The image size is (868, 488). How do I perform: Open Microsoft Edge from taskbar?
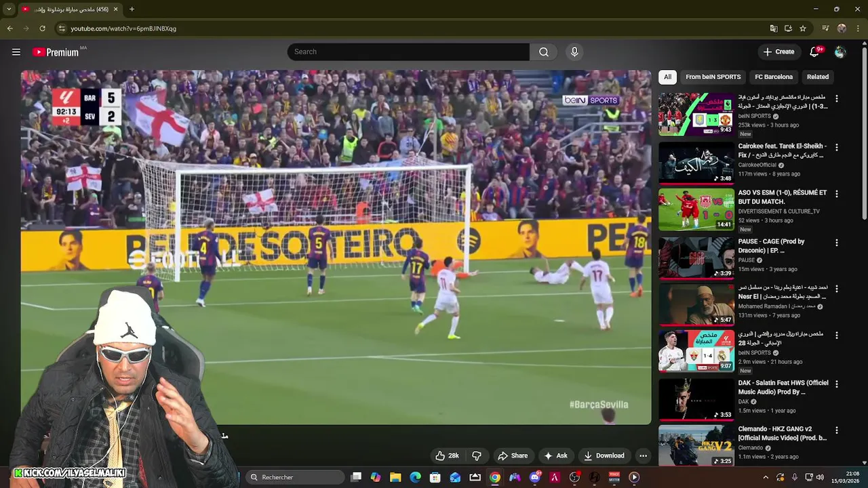[x=415, y=477]
